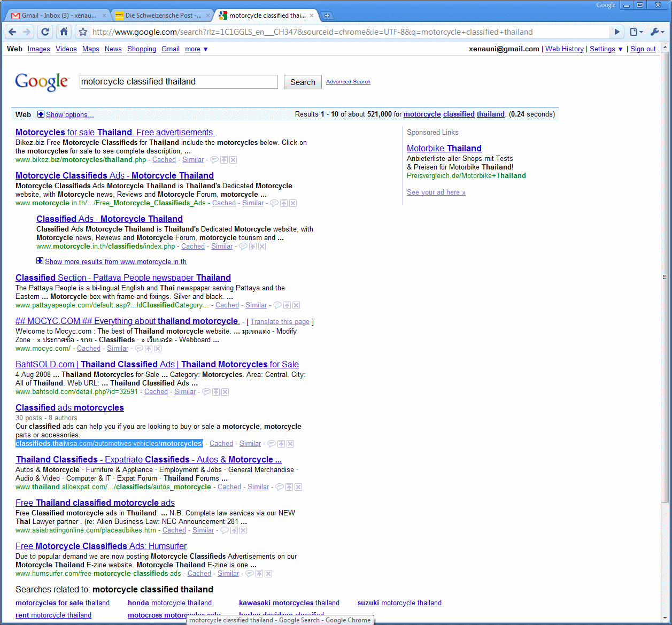Remove the Free_Motorcycle_Classifieds_Ads result
The image size is (672, 625).
tap(293, 203)
